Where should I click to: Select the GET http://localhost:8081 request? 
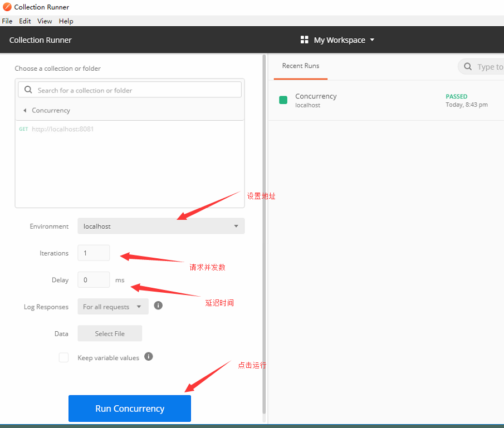pos(62,129)
